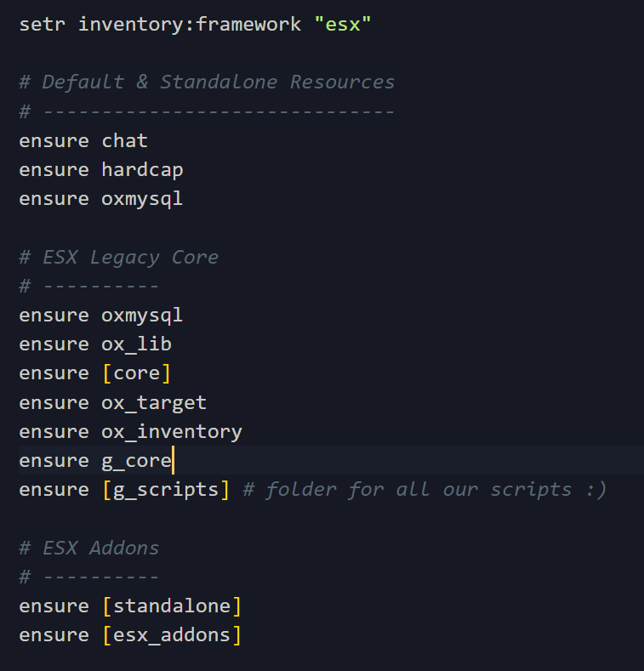The width and height of the screenshot is (644, 671).
Task: Click the ESX Legacy Core comment
Action: click(x=119, y=257)
